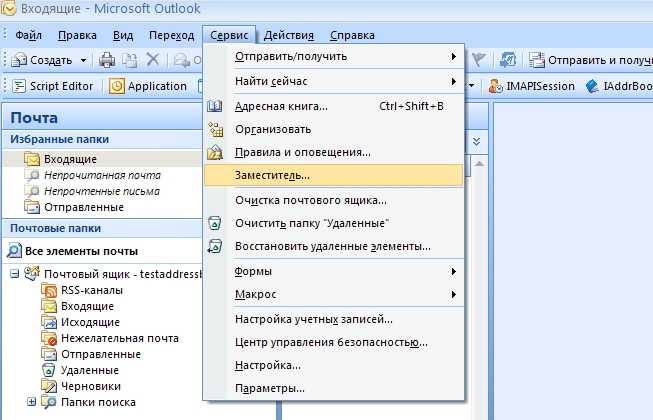Screen dimensions: 653x420
Task: Select the highlighted Заместитель entry
Action: 334,176
